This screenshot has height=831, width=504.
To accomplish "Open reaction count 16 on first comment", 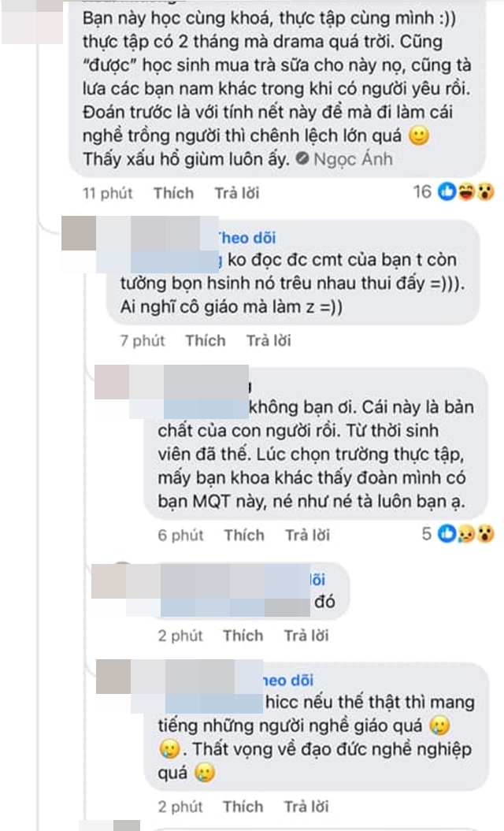I will click(x=422, y=192).
